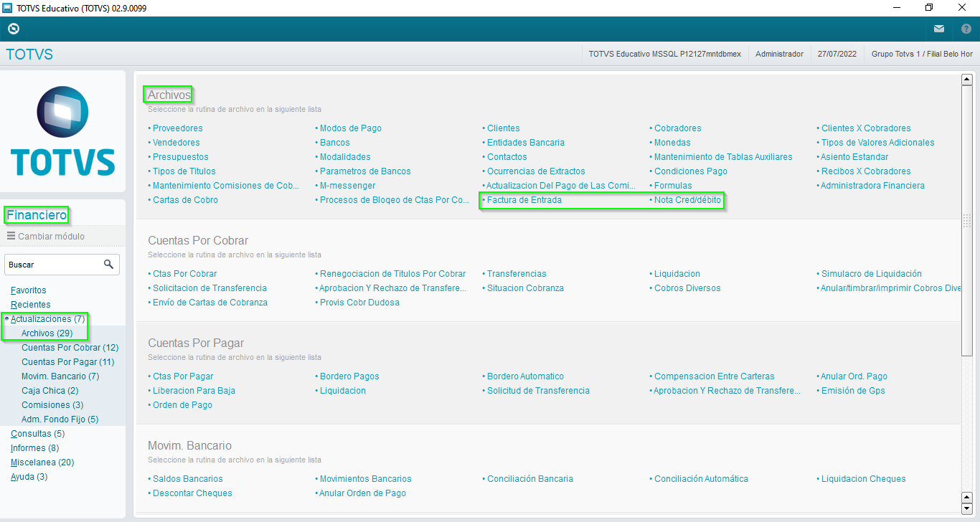Select Movim. Bancario (7) submenu
This screenshot has height=522, width=980.
click(x=60, y=376)
